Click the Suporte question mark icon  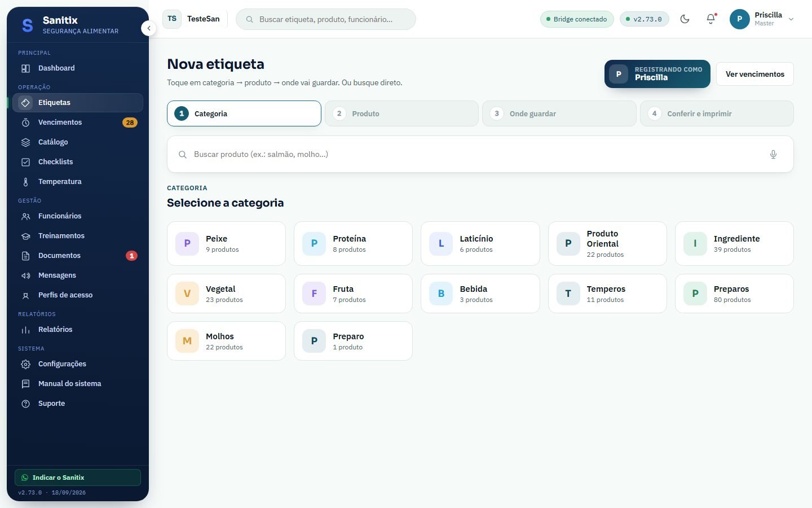25,404
